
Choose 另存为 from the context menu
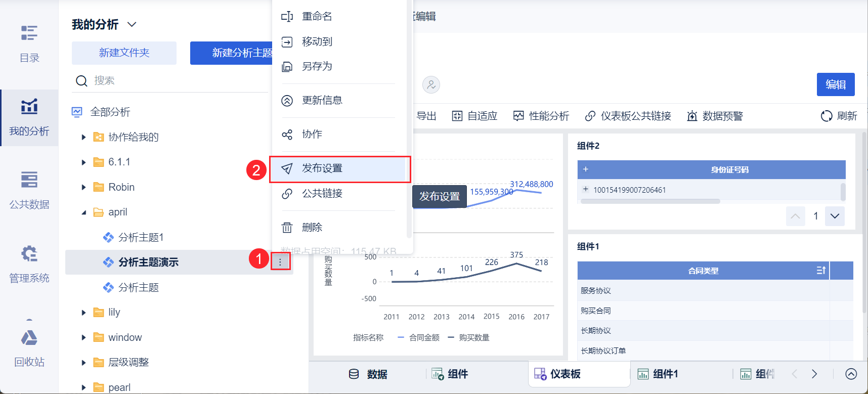click(x=339, y=66)
